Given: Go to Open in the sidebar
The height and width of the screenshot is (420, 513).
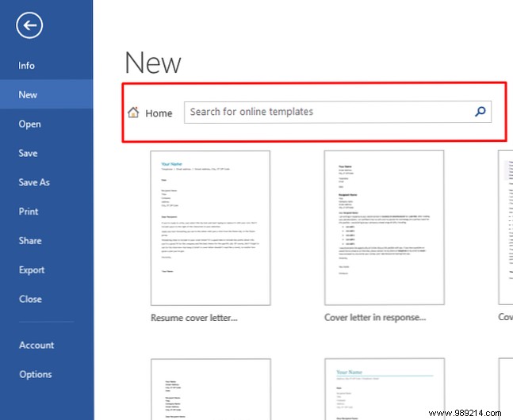Looking at the screenshot, I should [29, 124].
